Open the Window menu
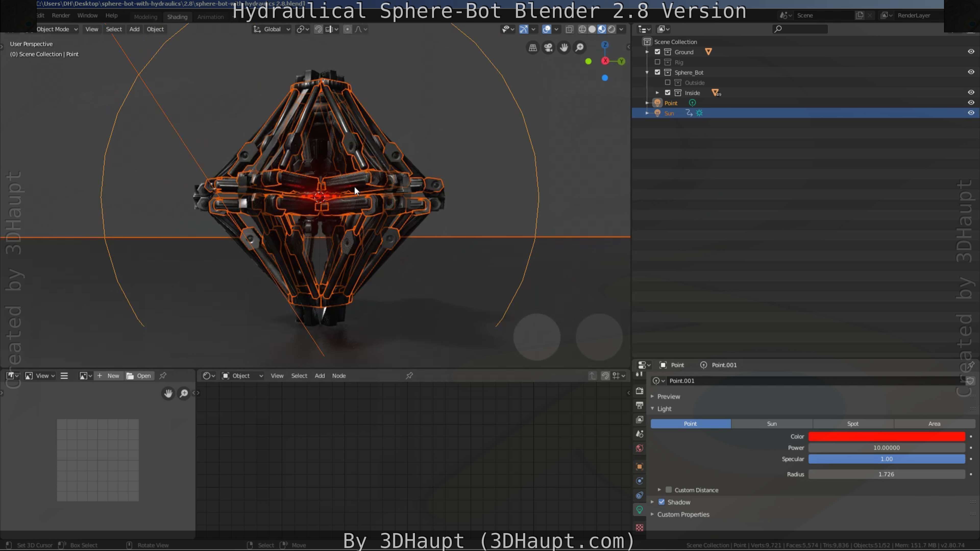This screenshot has width=980, height=551. (88, 16)
